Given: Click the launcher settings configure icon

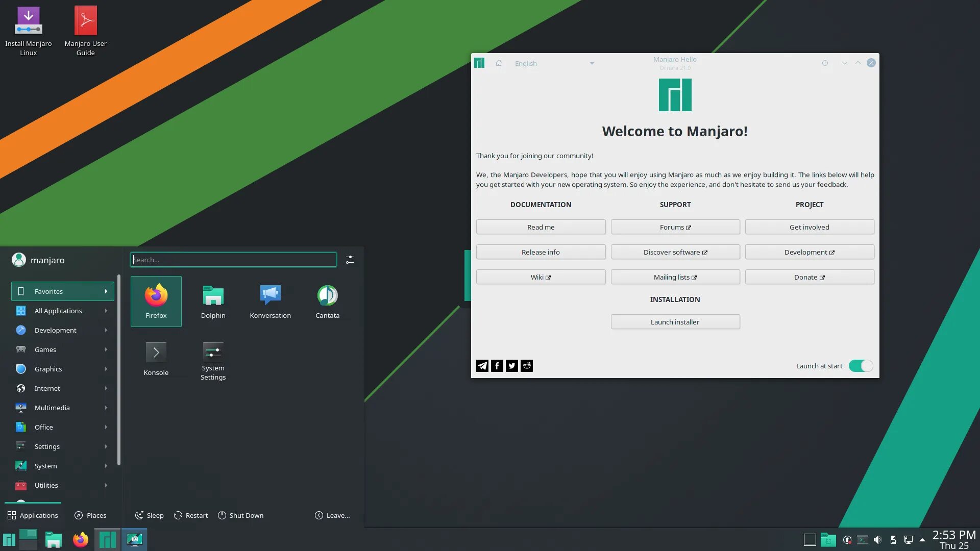Looking at the screenshot, I should coord(350,260).
